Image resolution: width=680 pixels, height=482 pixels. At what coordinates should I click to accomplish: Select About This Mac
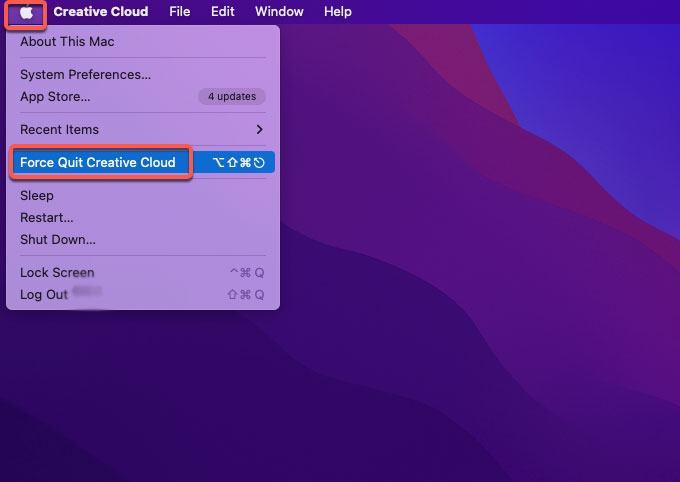click(x=67, y=42)
